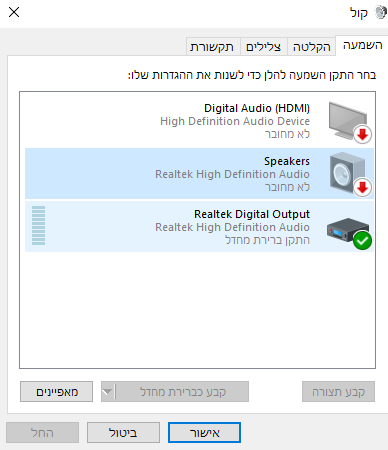This screenshot has height=450, width=388.
Task: Open the צלילים tab
Action: coord(263,47)
